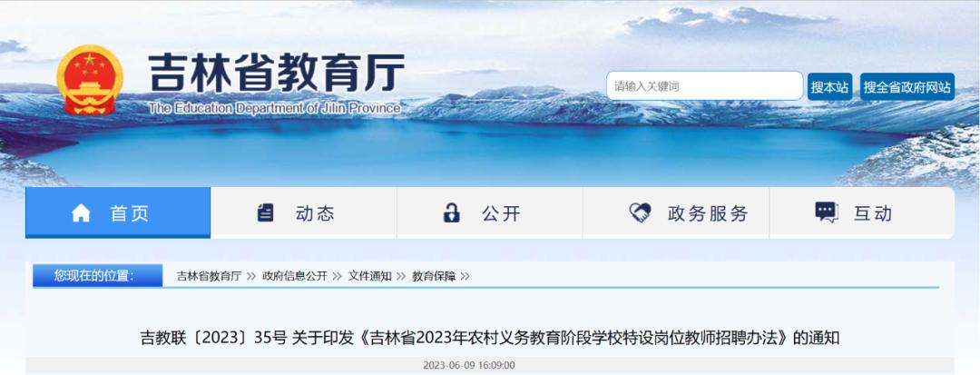Click the home icon in the 首页 tab
Viewport: 980px width, 375px height.
point(81,213)
